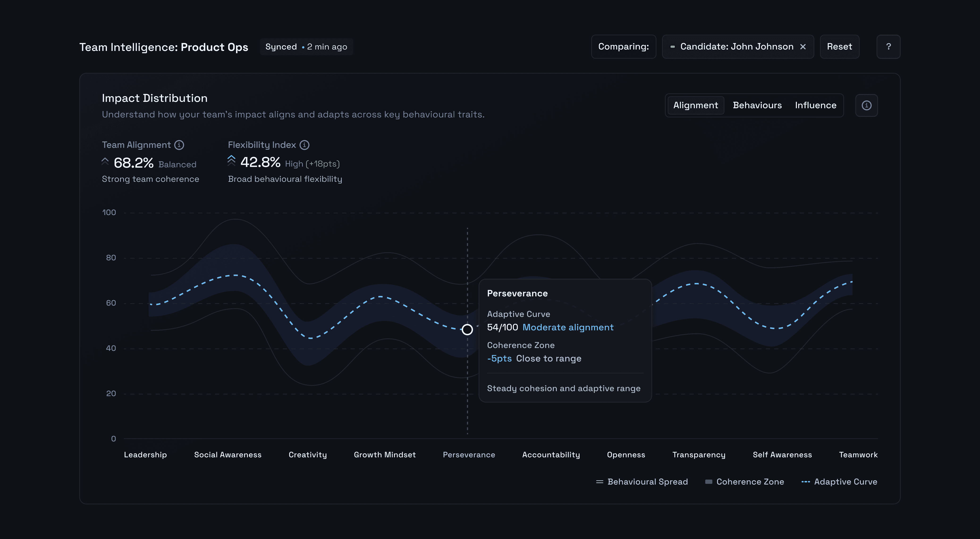Image resolution: width=980 pixels, height=539 pixels.
Task: Toggle Behavioural Spread legend item
Action: (642, 482)
